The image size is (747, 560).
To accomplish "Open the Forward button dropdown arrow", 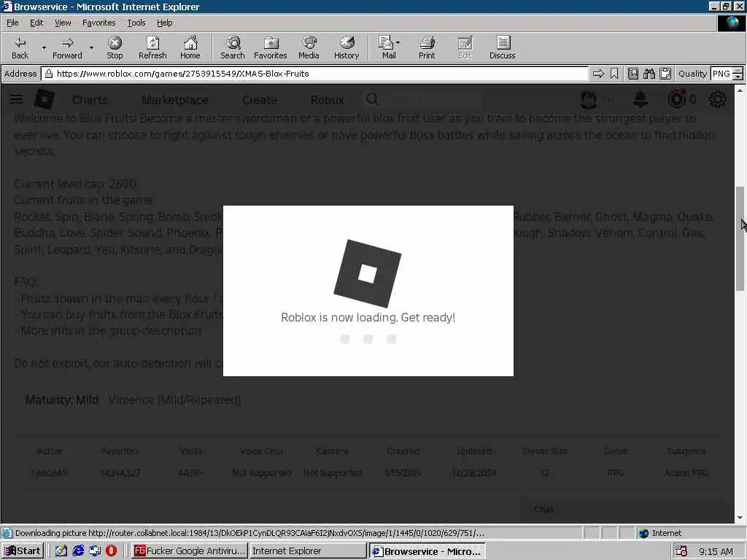I will (91, 47).
